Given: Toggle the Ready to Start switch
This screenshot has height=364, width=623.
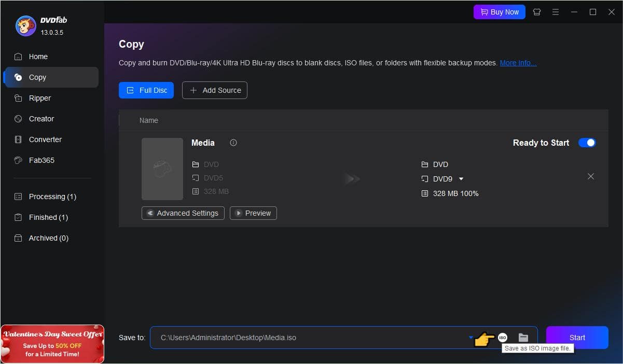Looking at the screenshot, I should coord(587,143).
